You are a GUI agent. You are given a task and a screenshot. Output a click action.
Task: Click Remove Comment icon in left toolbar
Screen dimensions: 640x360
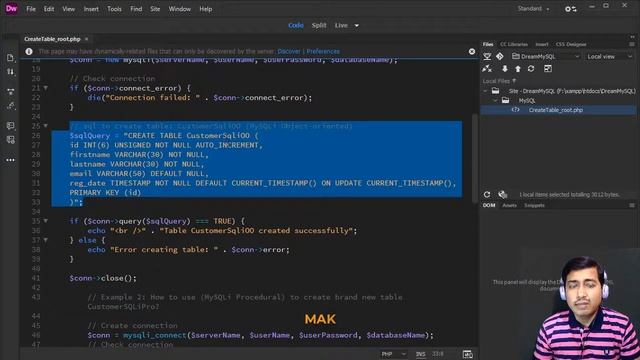click(10, 140)
